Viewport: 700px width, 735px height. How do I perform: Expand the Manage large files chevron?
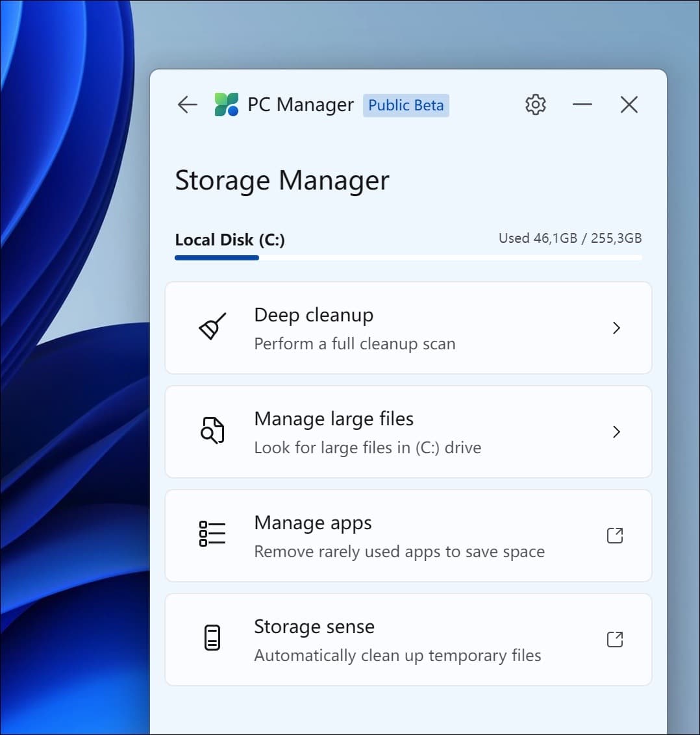click(617, 432)
